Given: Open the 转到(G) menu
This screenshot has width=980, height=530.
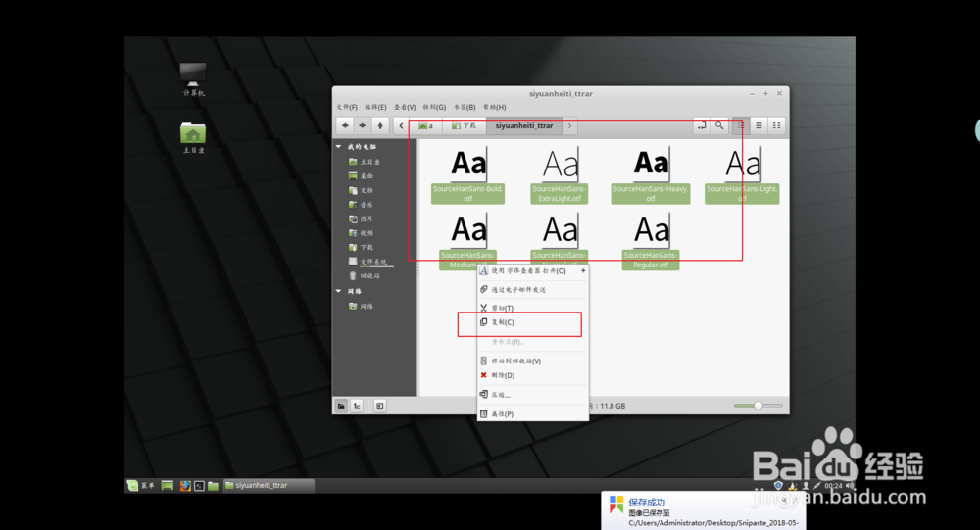Looking at the screenshot, I should point(434,107).
